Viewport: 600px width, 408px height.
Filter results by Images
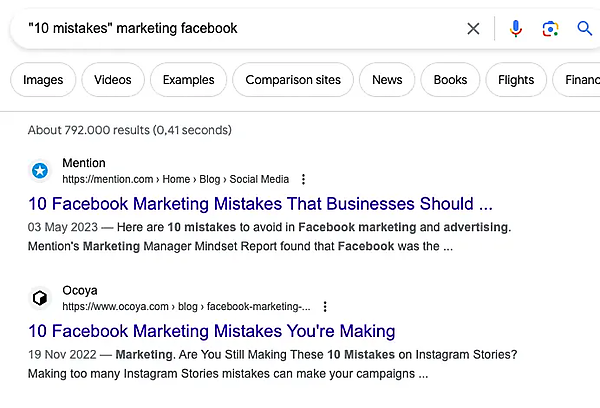tap(43, 80)
